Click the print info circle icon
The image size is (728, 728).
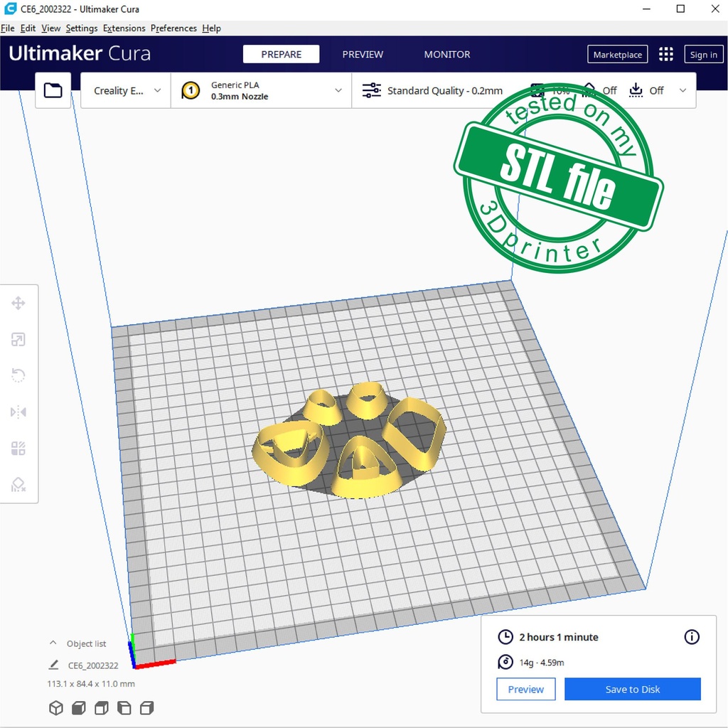[691, 637]
